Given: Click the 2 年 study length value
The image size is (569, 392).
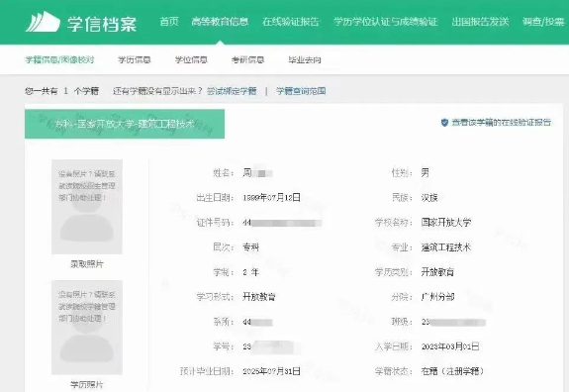Looking at the screenshot, I should [x=250, y=272].
